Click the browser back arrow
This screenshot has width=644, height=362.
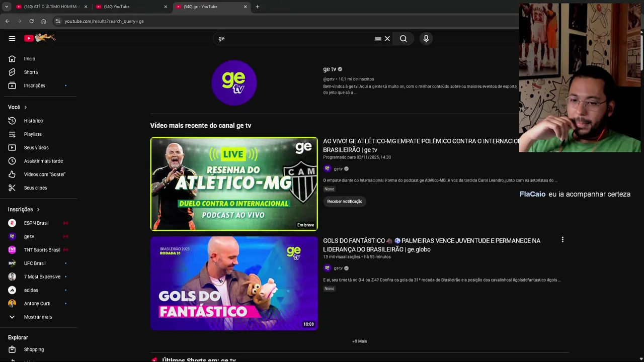pyautogui.click(x=7, y=21)
